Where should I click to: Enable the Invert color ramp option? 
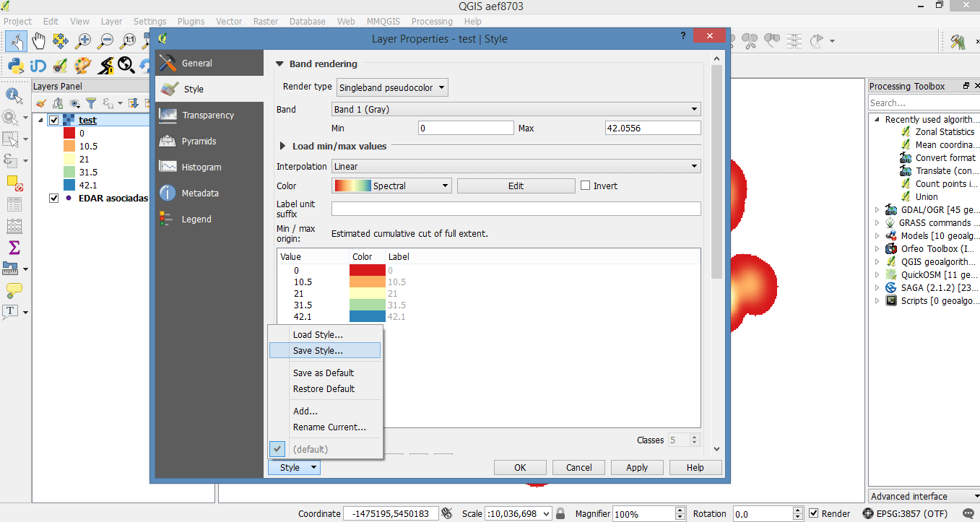click(585, 186)
